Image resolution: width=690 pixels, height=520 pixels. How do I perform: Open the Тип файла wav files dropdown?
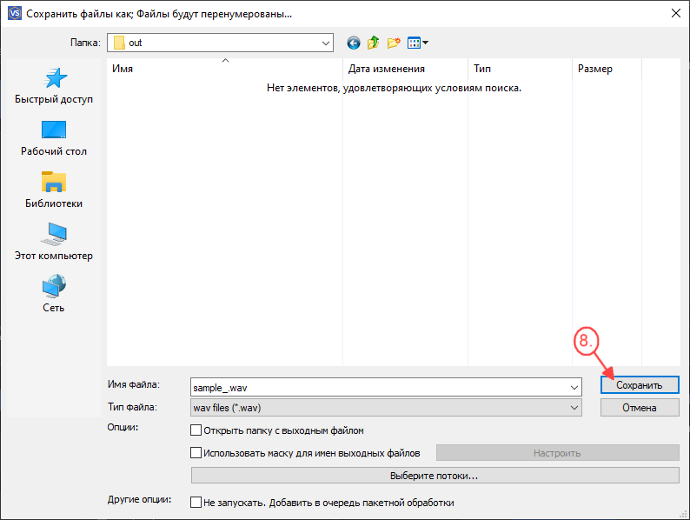(x=385, y=408)
